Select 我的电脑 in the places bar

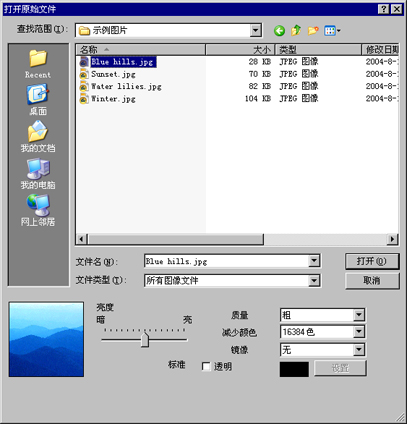click(38, 174)
